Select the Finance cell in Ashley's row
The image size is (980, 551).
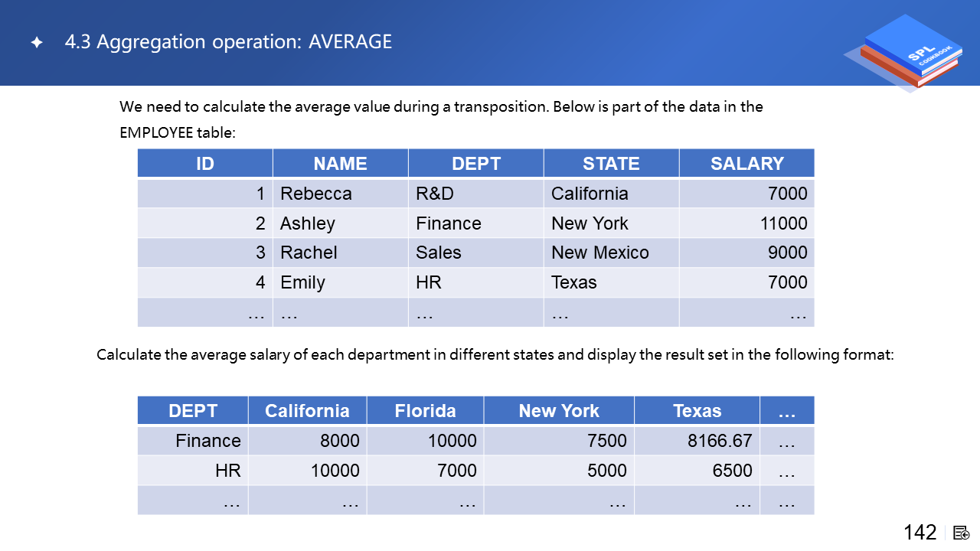(x=449, y=223)
